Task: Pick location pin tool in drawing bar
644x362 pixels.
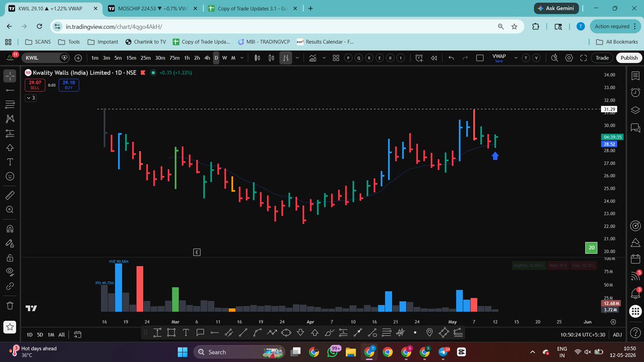Action: click(429, 333)
